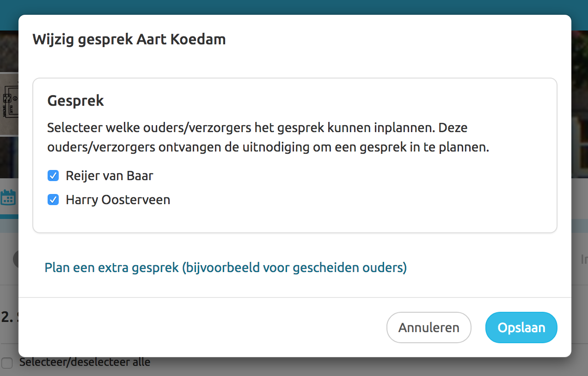Screen dimensions: 588x376
Task: Click the Reijer van Baar name label
Action: click(109, 176)
